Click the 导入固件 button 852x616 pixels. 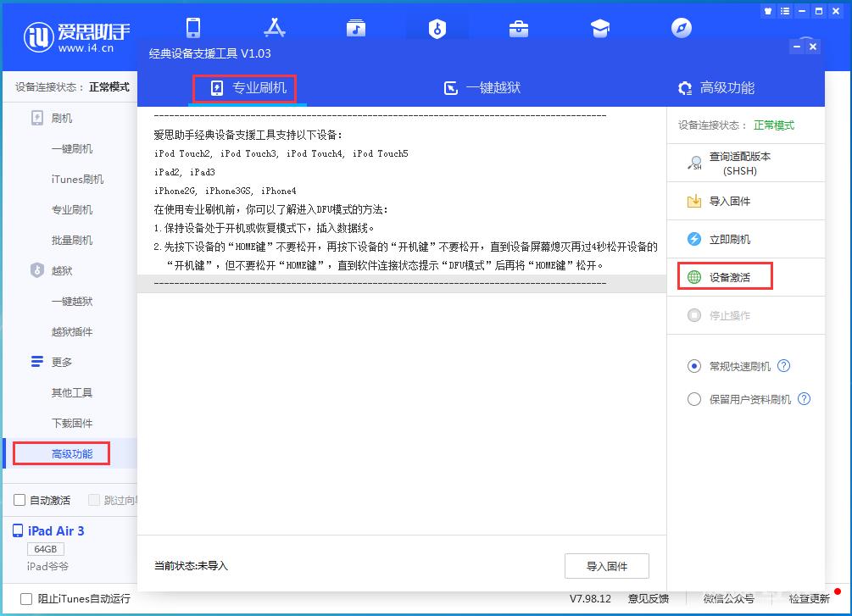(x=607, y=566)
